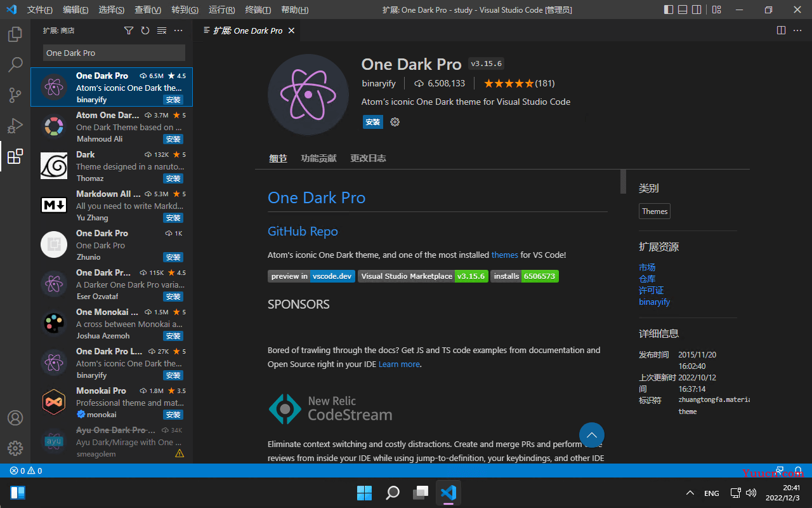The image size is (812, 508).
Task: Open the 文件(F) menu
Action: pyautogui.click(x=40, y=10)
